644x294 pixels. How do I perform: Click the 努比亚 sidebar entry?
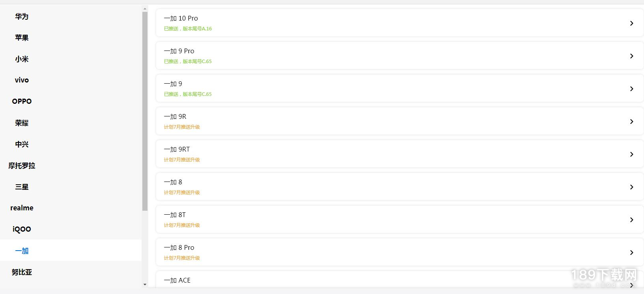coord(22,272)
